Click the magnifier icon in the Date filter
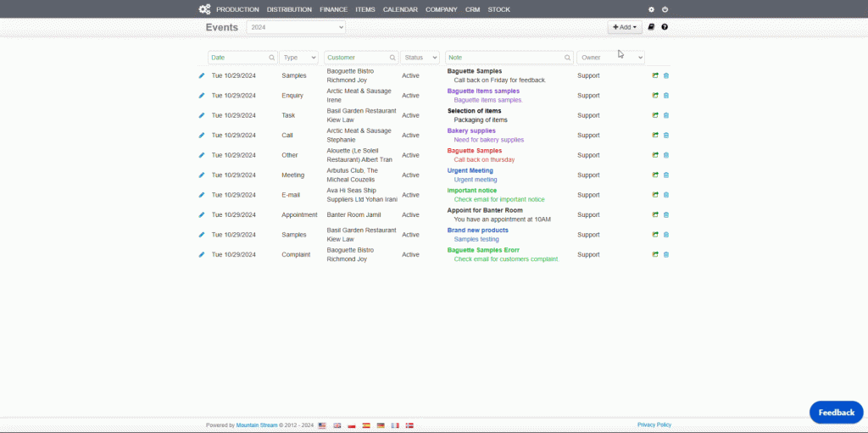Screen dimensions: 868x433 (272, 58)
